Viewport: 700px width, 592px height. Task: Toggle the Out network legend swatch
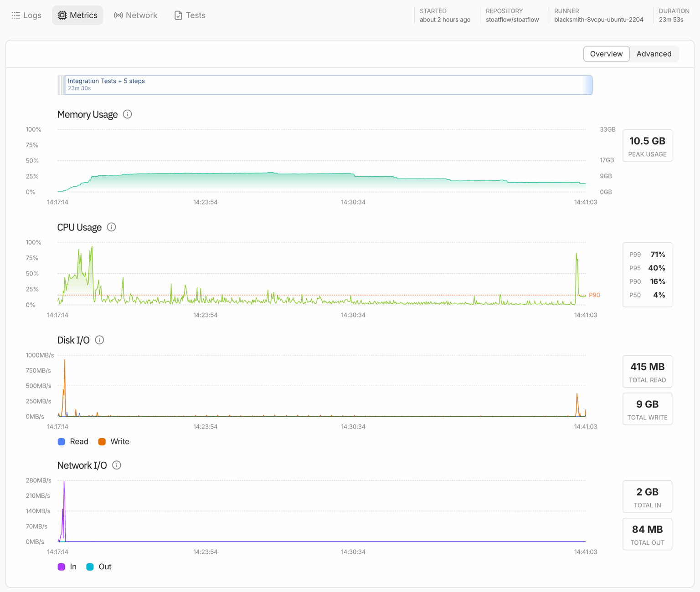pyautogui.click(x=90, y=567)
